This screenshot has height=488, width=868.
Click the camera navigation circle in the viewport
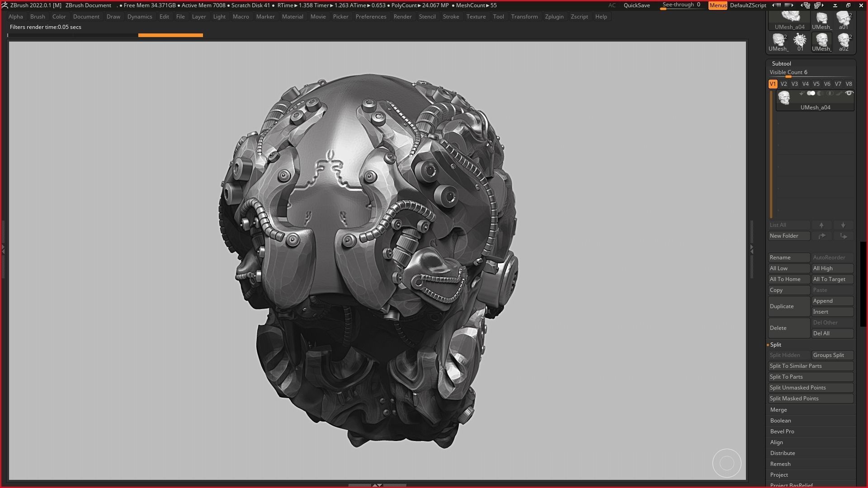coord(727,463)
